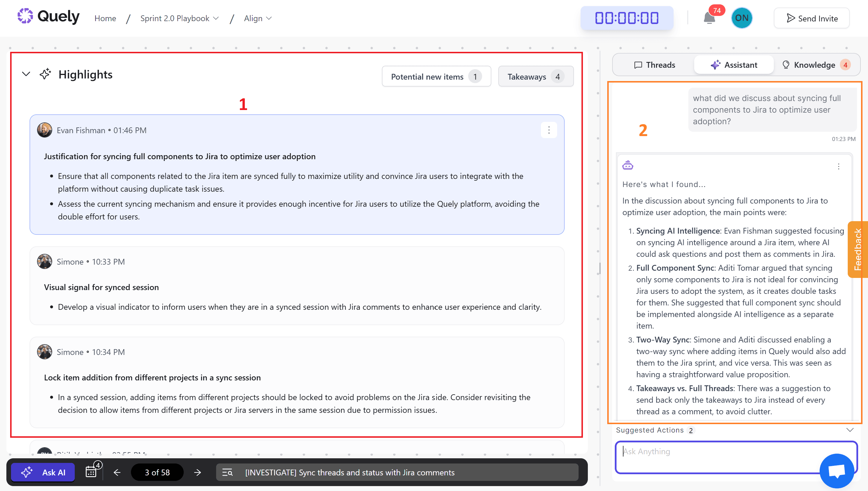This screenshot has width=868, height=491.
Task: Click the 00:00:00 session timer
Action: [627, 18]
